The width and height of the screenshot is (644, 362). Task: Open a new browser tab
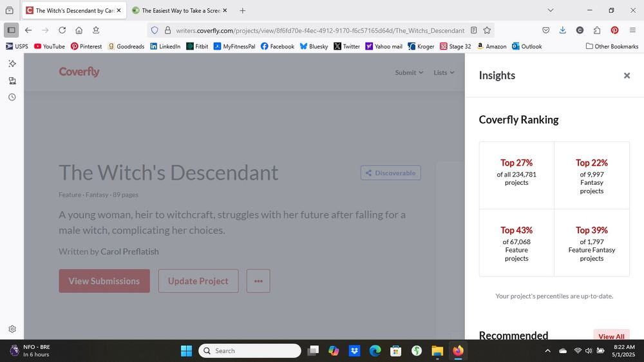click(242, 11)
